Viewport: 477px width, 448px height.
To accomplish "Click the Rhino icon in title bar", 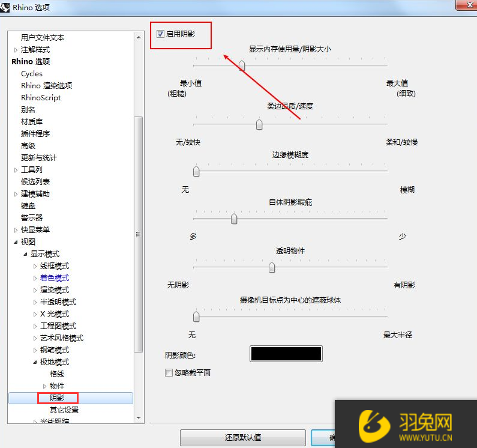I will click(x=5, y=7).
